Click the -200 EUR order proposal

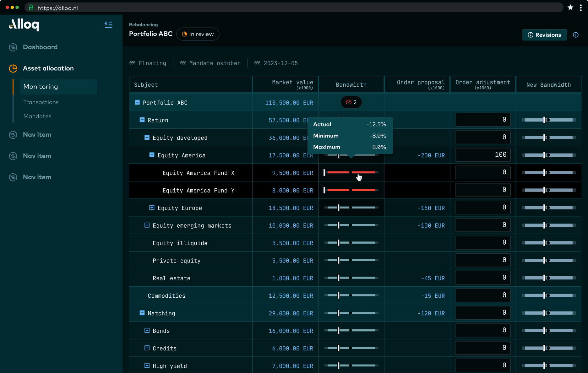point(431,155)
